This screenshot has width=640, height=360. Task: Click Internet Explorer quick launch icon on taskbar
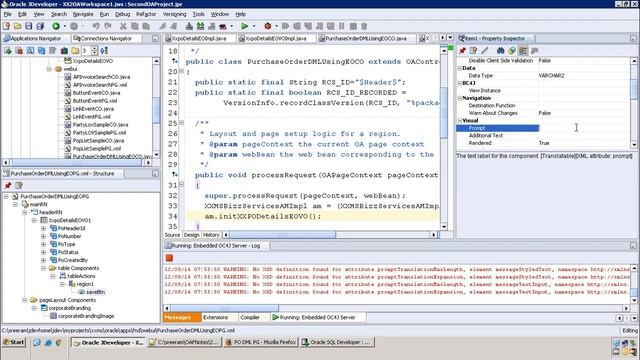point(48,342)
